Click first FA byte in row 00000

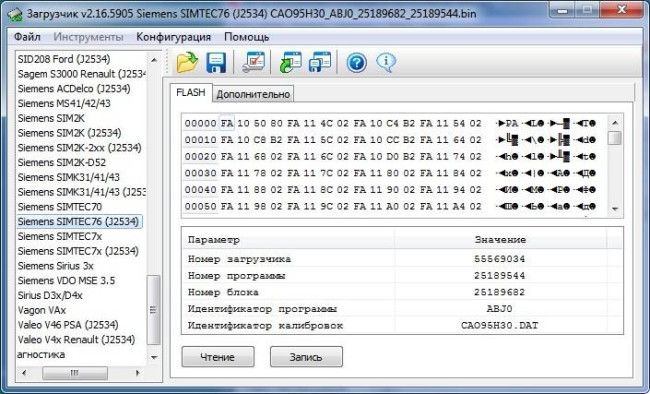[227, 123]
